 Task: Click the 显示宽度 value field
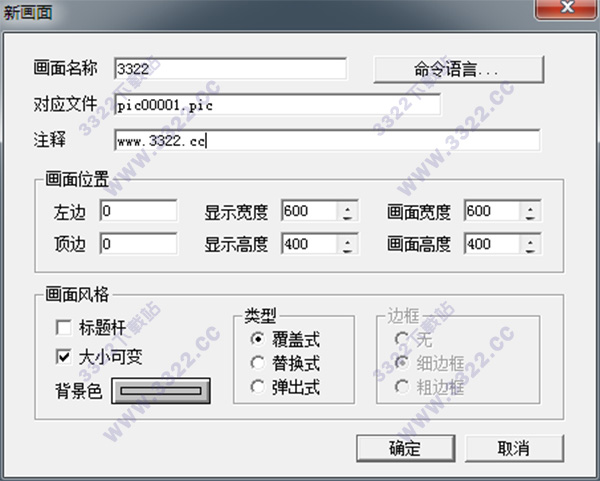tap(309, 210)
